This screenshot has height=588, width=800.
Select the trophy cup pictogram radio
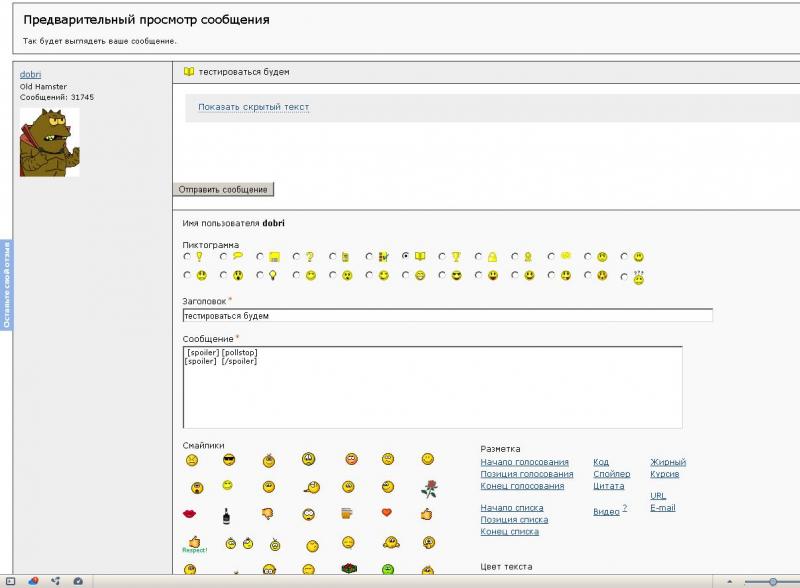pyautogui.click(x=443, y=257)
